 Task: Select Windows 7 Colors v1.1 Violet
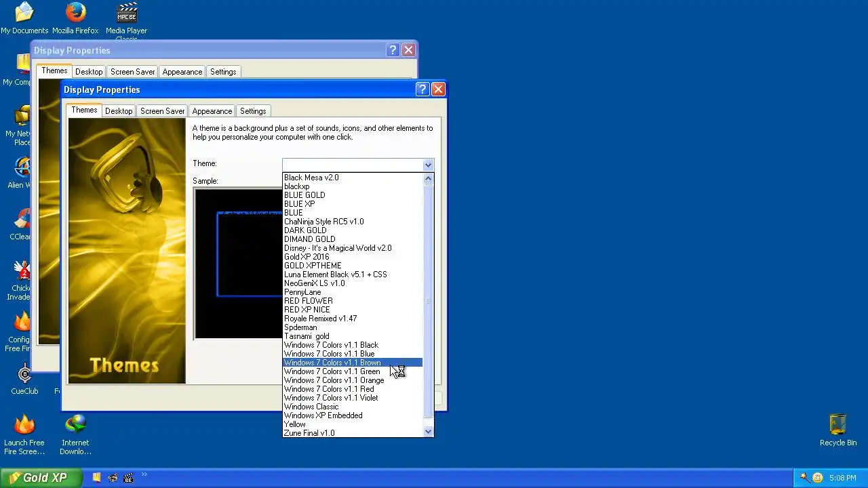click(353, 398)
